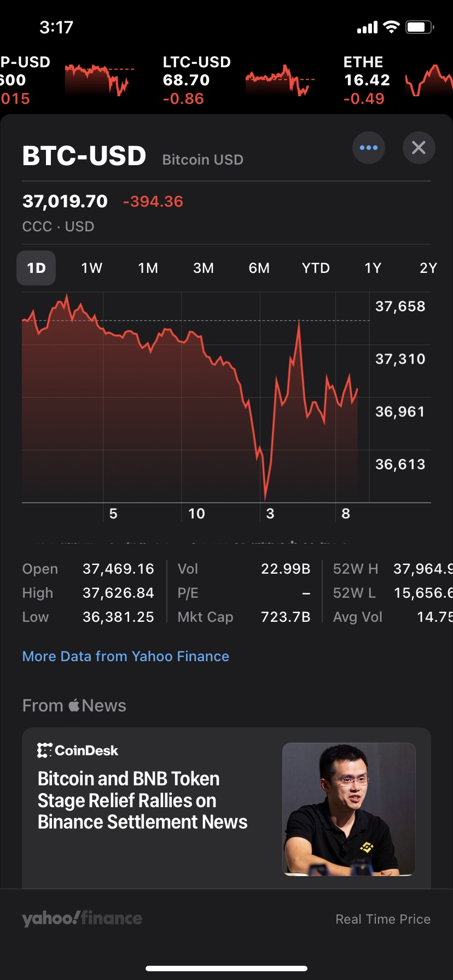Tap the Yahoo Finance logo
This screenshot has height=980, width=453.
coord(82,919)
